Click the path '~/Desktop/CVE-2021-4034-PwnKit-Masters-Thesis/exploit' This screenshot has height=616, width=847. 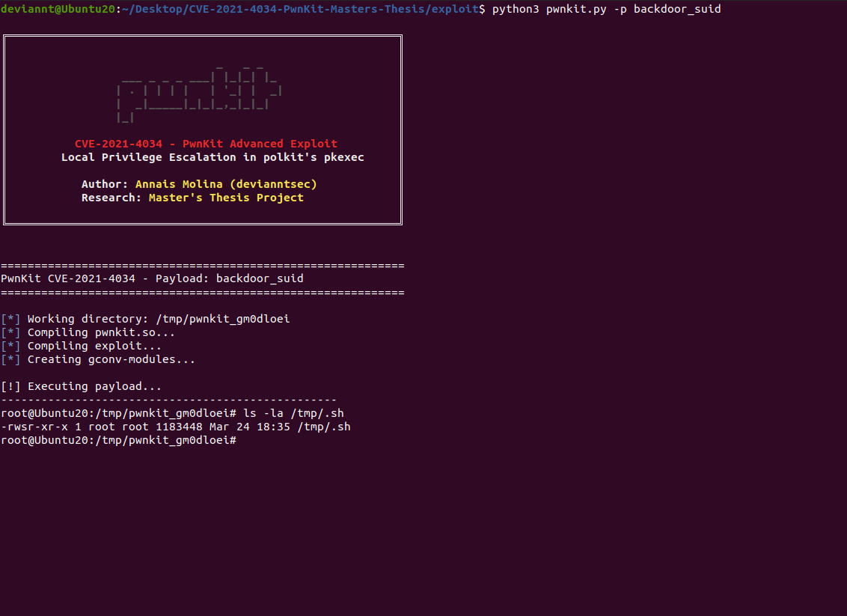[x=300, y=9]
